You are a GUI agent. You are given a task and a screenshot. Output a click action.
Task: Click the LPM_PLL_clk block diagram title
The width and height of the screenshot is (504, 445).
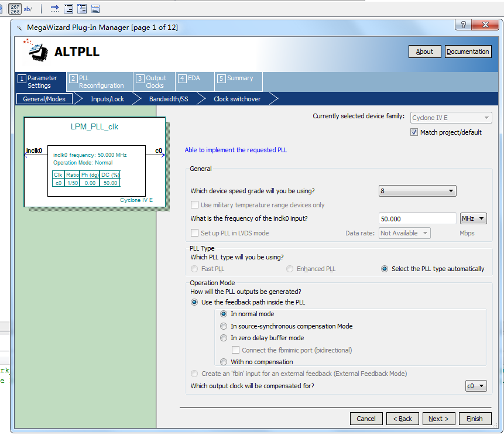click(x=94, y=126)
